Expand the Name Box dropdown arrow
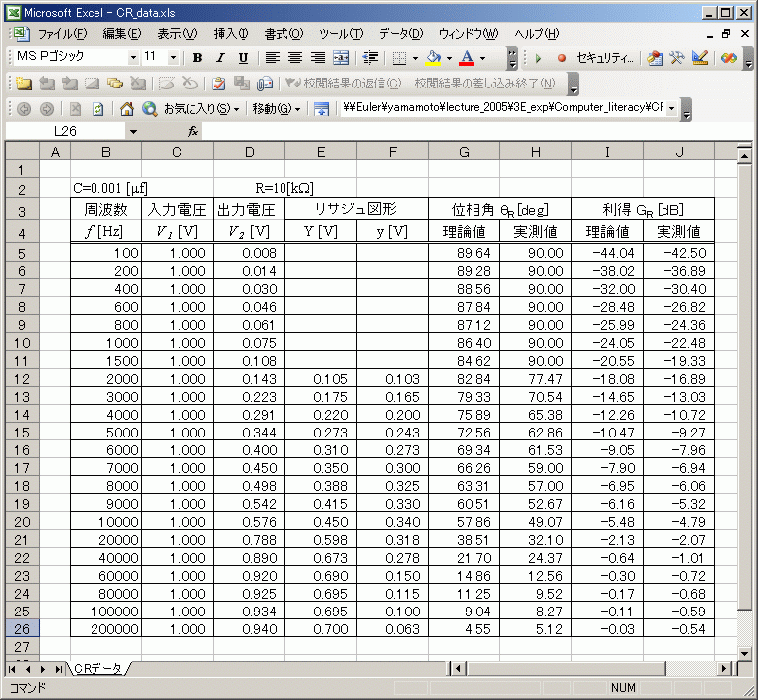 [x=133, y=131]
